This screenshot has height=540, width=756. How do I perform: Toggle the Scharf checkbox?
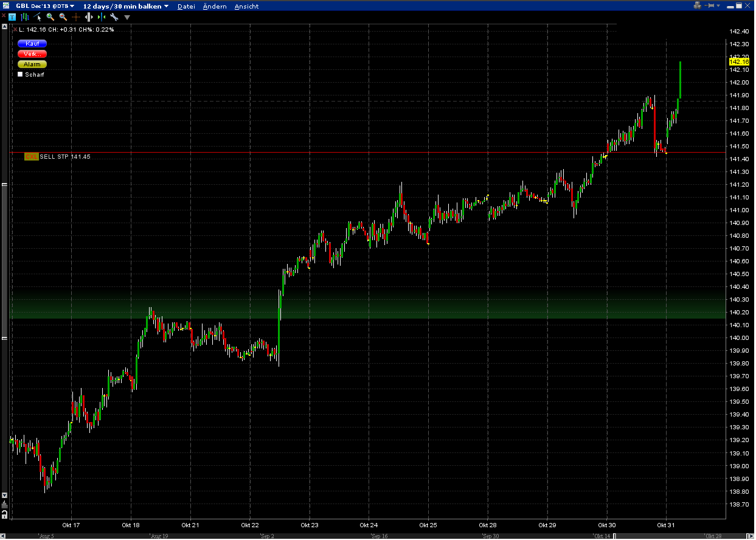coord(20,74)
